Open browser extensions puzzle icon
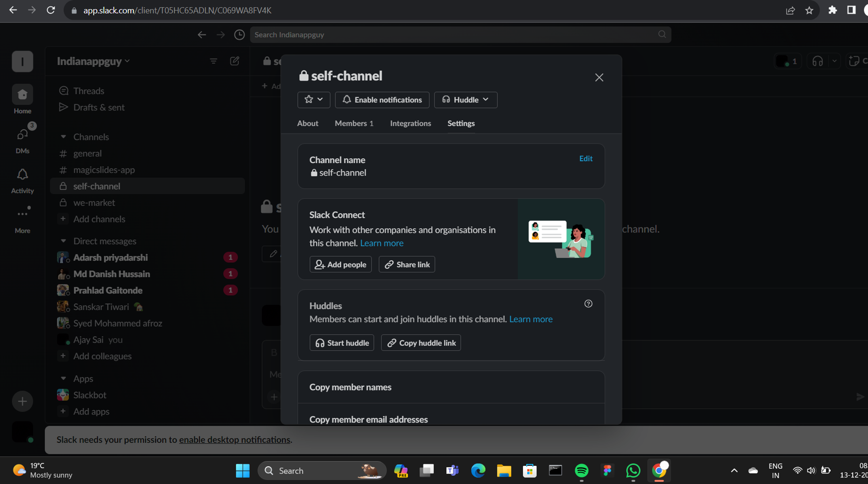 point(832,10)
